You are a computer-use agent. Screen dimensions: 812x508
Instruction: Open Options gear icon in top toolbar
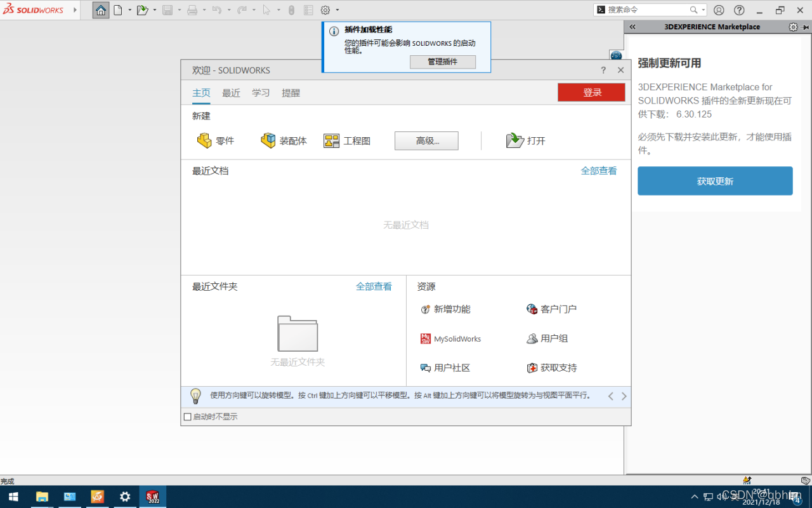pos(325,10)
